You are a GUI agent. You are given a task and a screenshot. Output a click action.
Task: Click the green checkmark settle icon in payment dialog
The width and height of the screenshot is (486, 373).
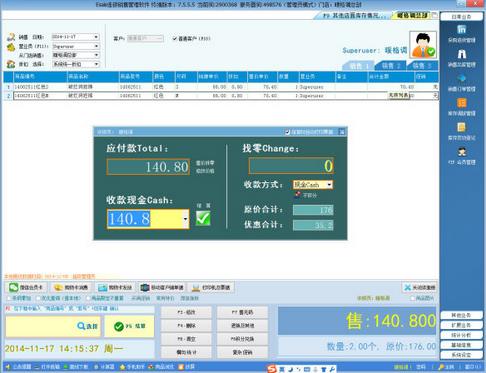203,218
